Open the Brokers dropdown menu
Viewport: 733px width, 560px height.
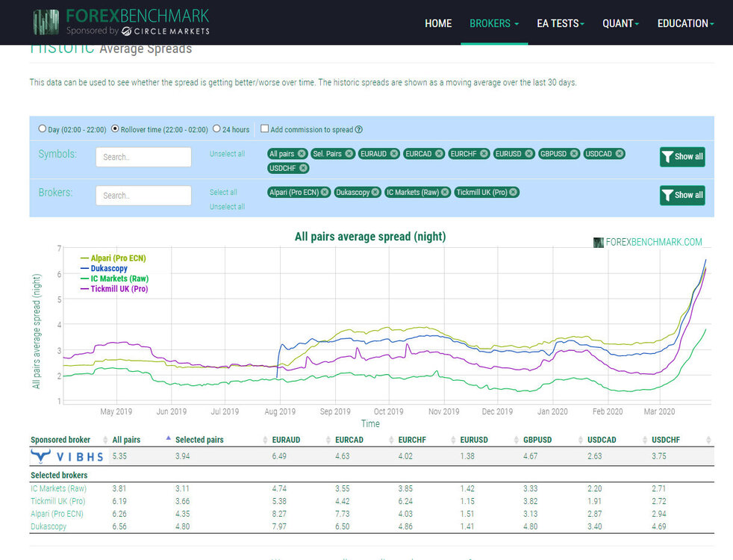coord(494,23)
